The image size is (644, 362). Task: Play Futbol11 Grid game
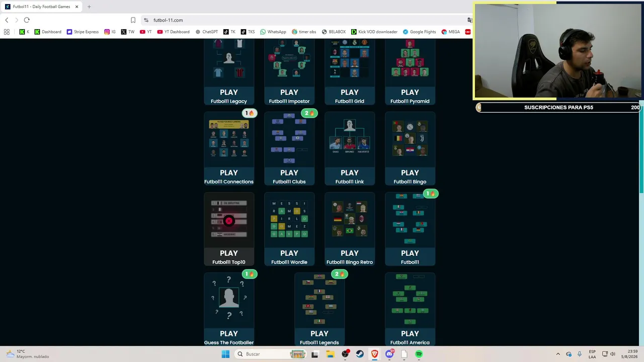pyautogui.click(x=350, y=92)
